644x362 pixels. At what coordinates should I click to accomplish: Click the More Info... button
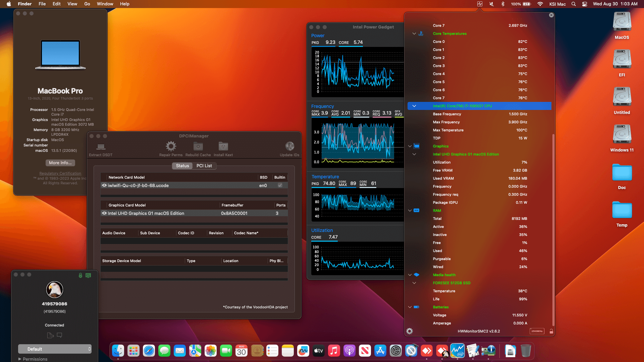60,163
